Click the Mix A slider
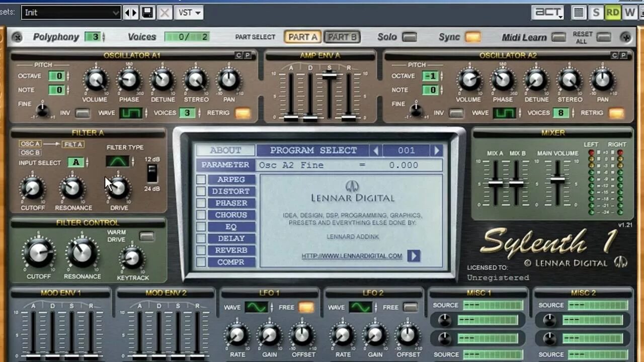 pyautogui.click(x=496, y=184)
